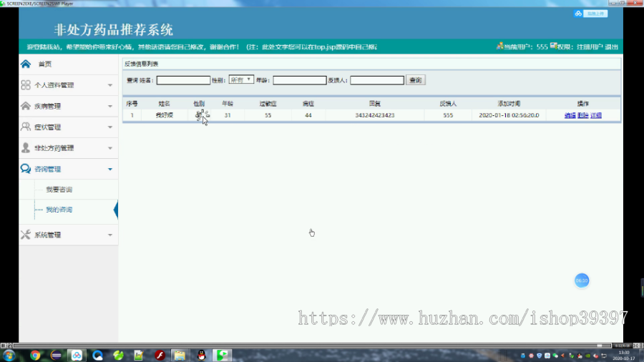644x362 pixels.
Task: Expand the 疾病管理 menu arrow
Action: [110, 107]
